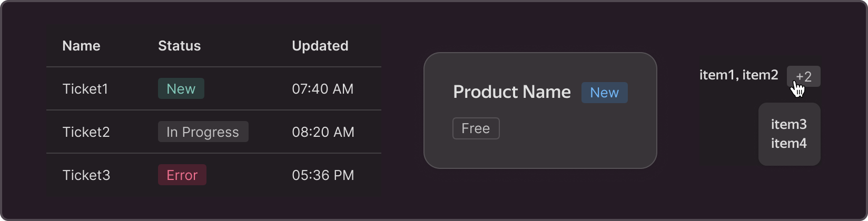This screenshot has height=221, width=868.
Task: Select the Ticket3 row name
Action: (86, 175)
